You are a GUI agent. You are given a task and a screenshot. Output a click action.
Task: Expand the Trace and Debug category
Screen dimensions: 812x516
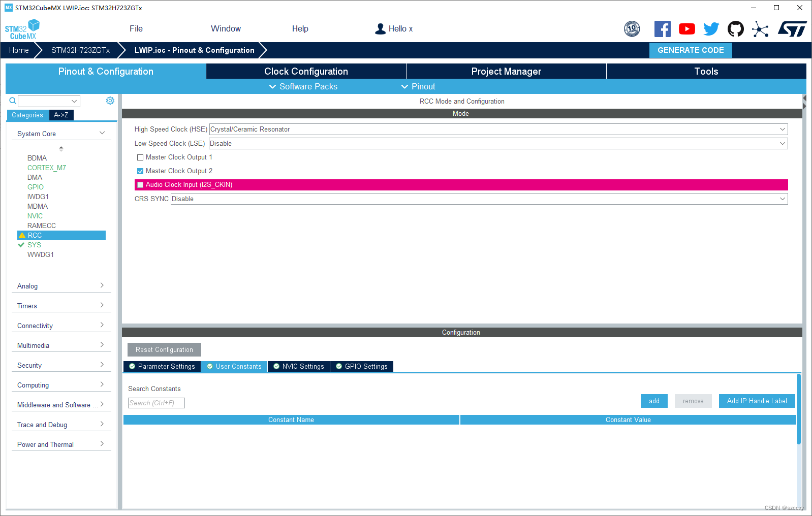[61, 425]
